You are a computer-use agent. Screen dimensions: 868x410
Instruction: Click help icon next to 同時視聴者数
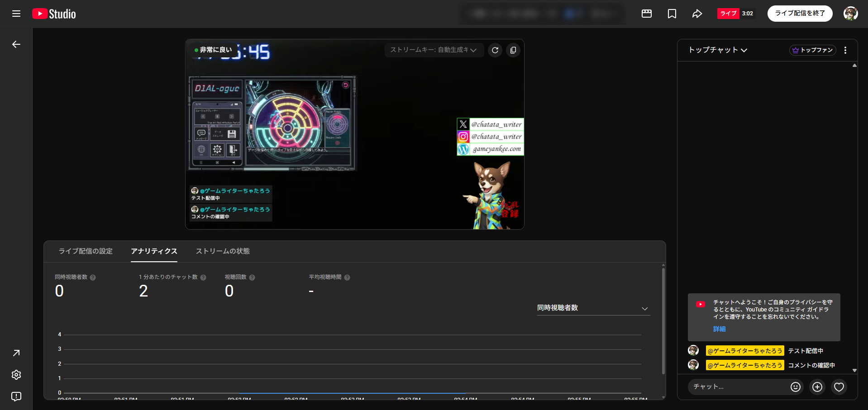click(93, 278)
